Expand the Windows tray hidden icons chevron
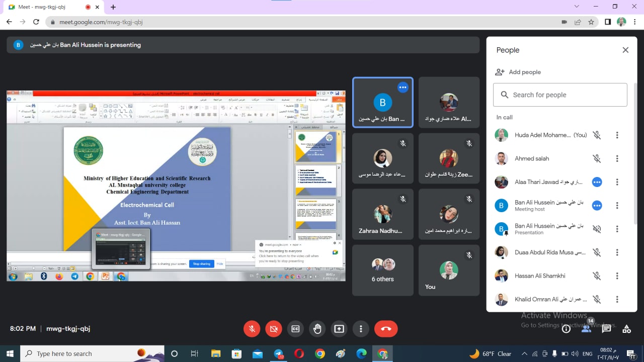Screen dimensions: 644x362 524,354
